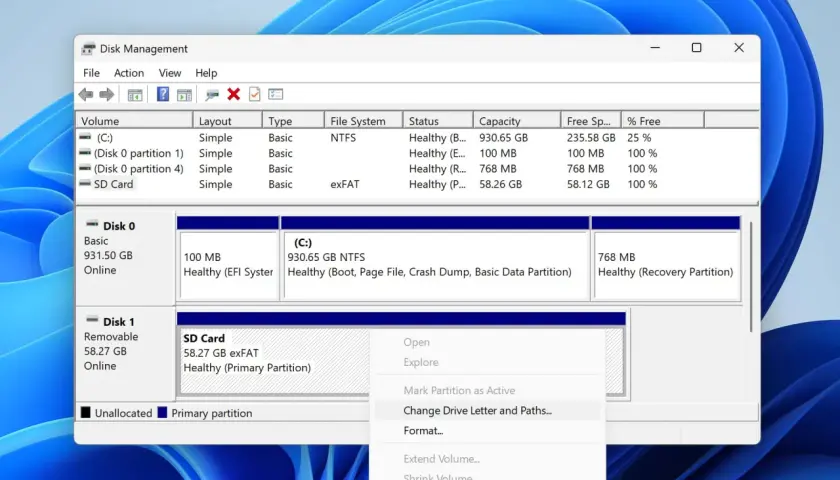Viewport: 840px width, 480px height.
Task: Click the 235.58 GB free space cell
Action: tap(591, 138)
